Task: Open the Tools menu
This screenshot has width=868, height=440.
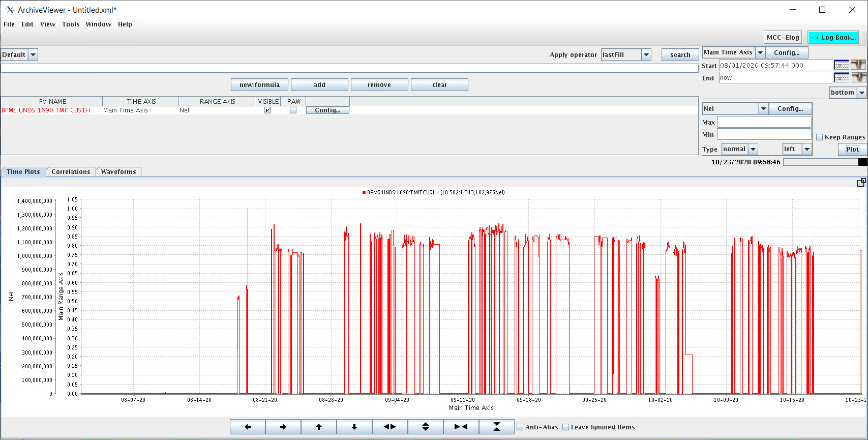Action: coord(71,24)
